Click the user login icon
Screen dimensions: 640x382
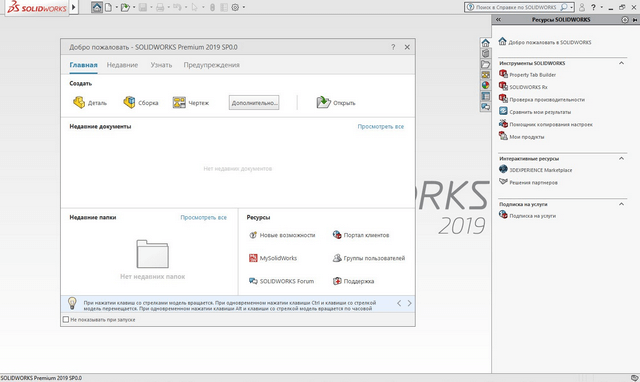tap(582, 7)
